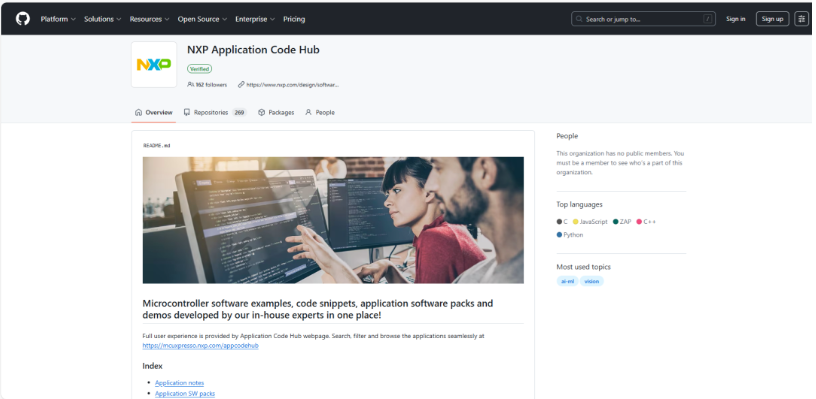Click the Most used topics heading

[583, 267]
